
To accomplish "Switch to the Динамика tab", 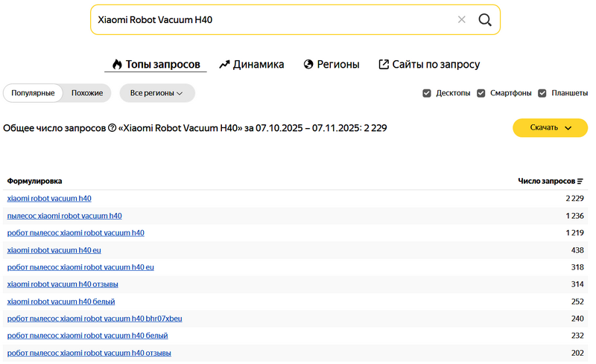I will 252,65.
